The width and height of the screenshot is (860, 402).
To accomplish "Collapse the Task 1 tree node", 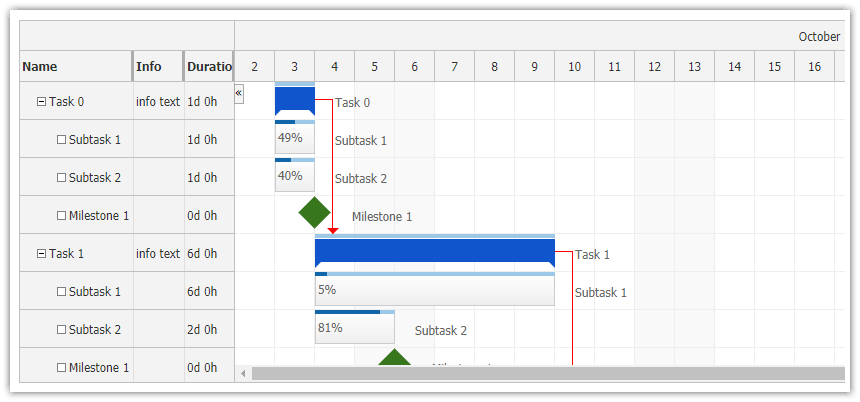I will click(41, 254).
